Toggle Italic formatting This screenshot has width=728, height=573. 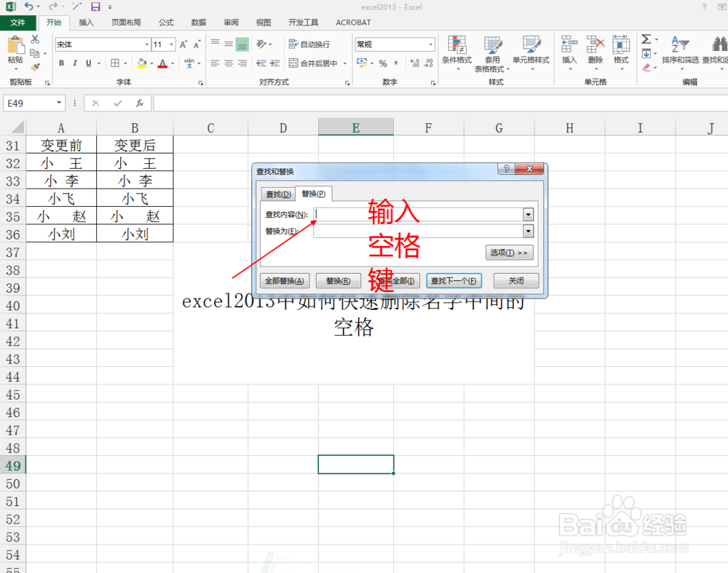[x=75, y=63]
